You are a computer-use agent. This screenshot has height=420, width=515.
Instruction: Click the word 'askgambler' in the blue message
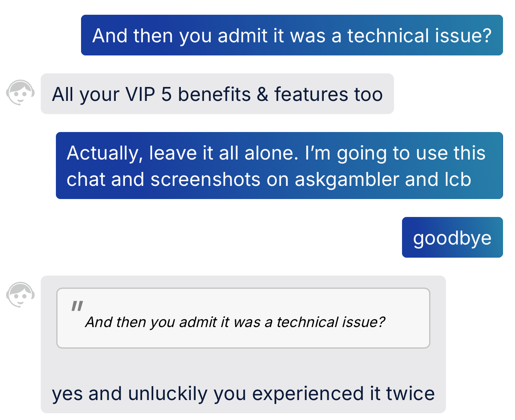click(x=347, y=179)
